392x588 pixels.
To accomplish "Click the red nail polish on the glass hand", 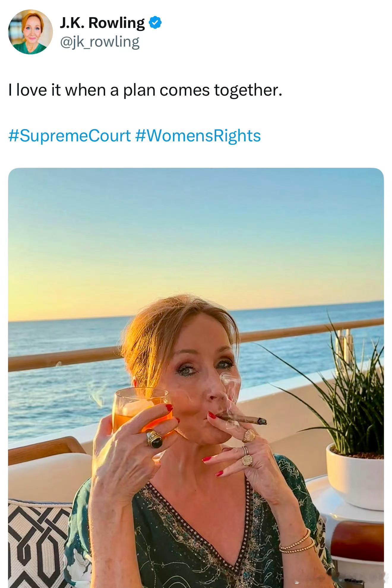I will [x=169, y=407].
